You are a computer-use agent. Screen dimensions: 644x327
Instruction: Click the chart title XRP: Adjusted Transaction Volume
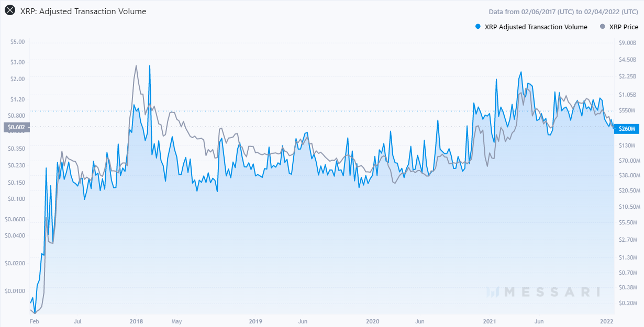click(83, 11)
